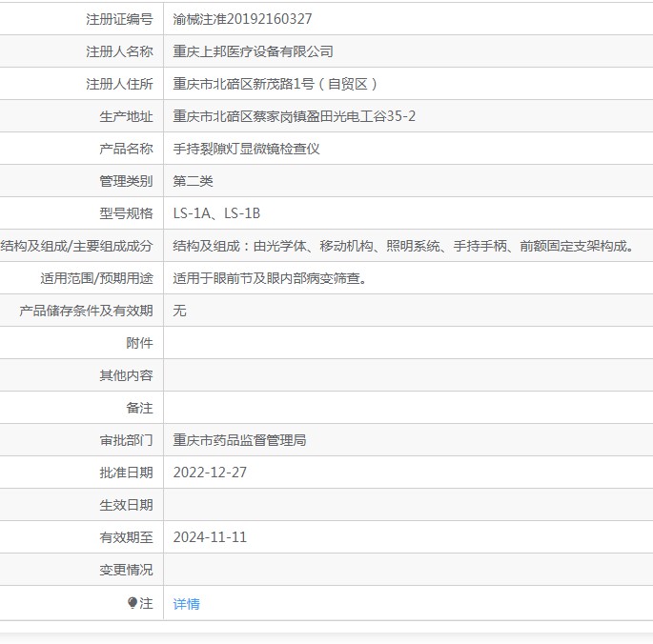Select text 适用于眼前节及眼内部病变筛查。

click(x=271, y=278)
